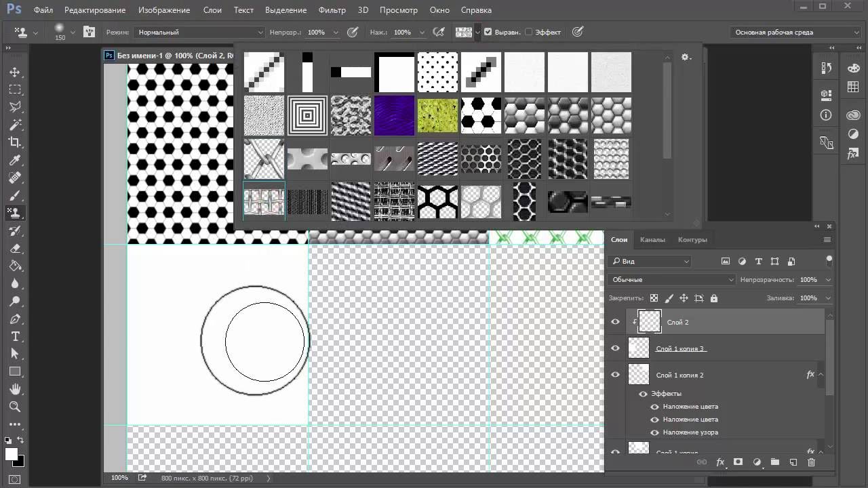
Task: Toggle the brush panel icon in options bar
Action: click(89, 32)
